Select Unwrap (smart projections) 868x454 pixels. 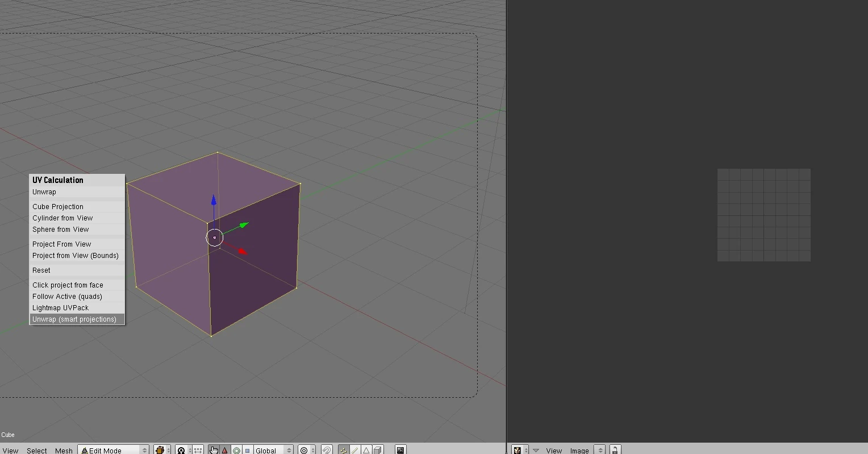(x=77, y=319)
